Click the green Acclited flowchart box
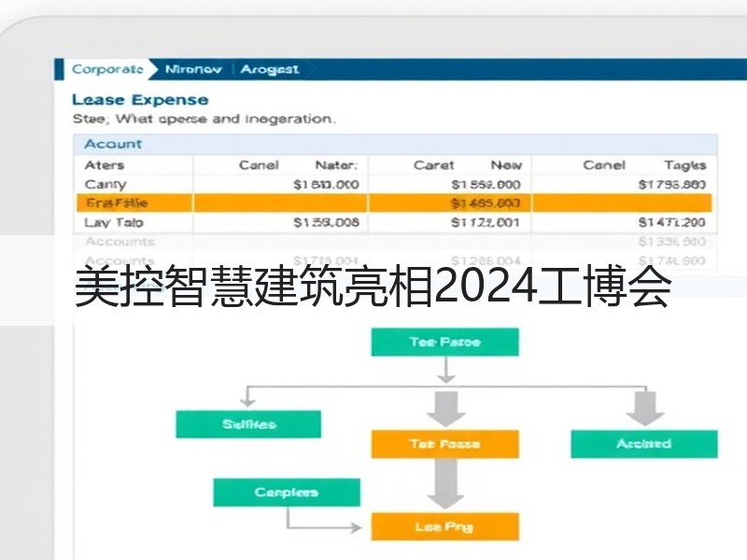Image resolution: width=747 pixels, height=560 pixels. (644, 444)
